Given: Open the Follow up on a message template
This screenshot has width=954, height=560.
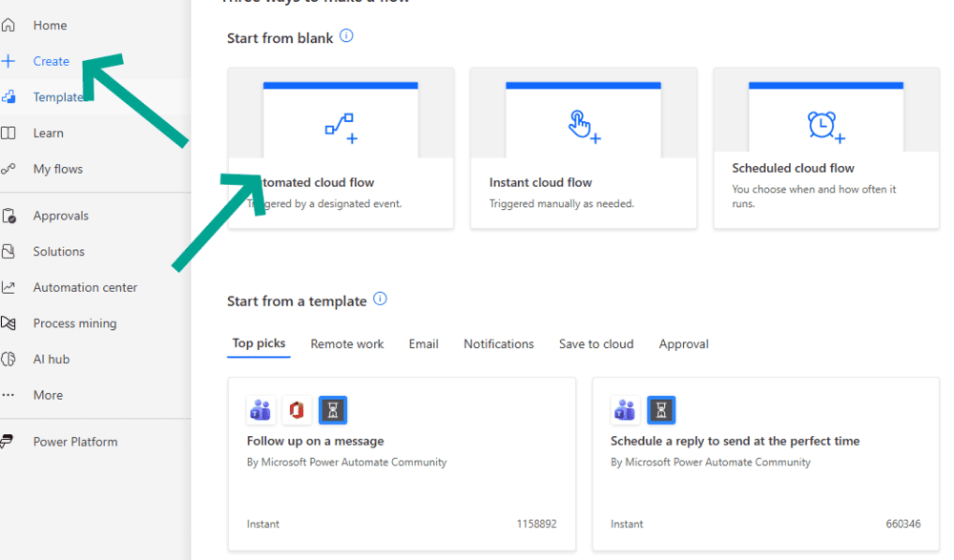Looking at the screenshot, I should click(x=315, y=441).
